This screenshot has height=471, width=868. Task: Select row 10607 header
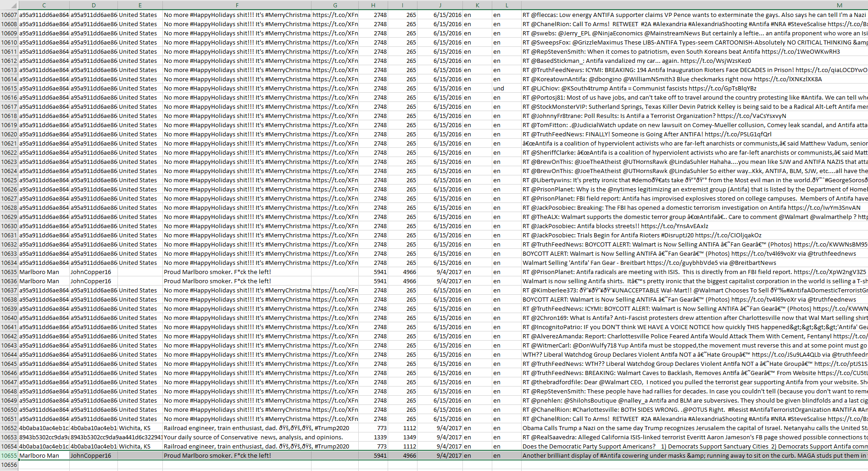[x=9, y=15]
